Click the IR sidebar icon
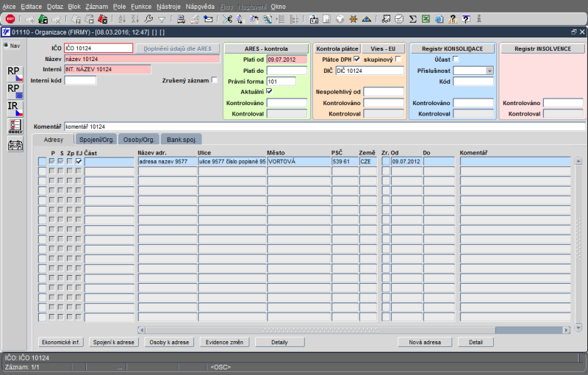This screenshot has height=375, width=588. click(x=15, y=109)
